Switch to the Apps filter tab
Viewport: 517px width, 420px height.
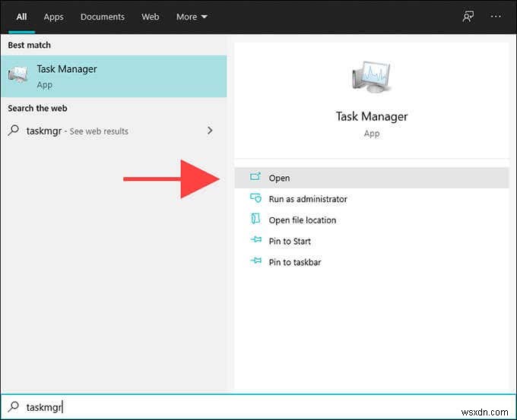tap(53, 17)
